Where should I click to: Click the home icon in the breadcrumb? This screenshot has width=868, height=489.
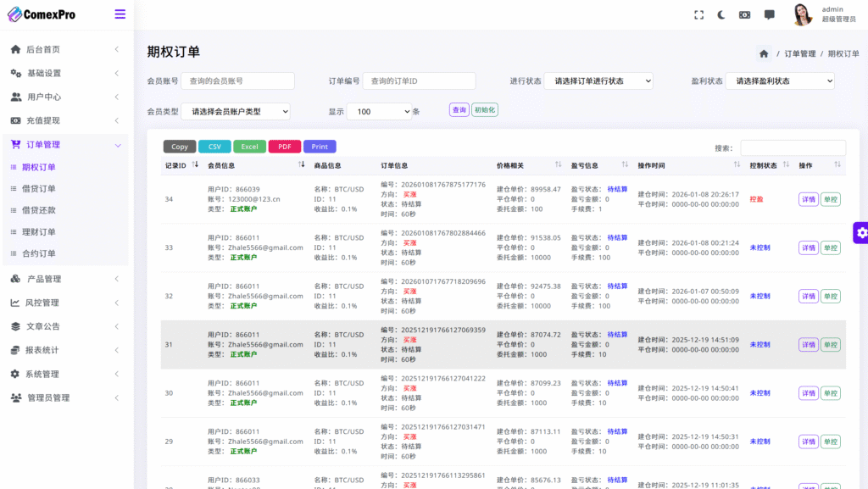(x=764, y=53)
